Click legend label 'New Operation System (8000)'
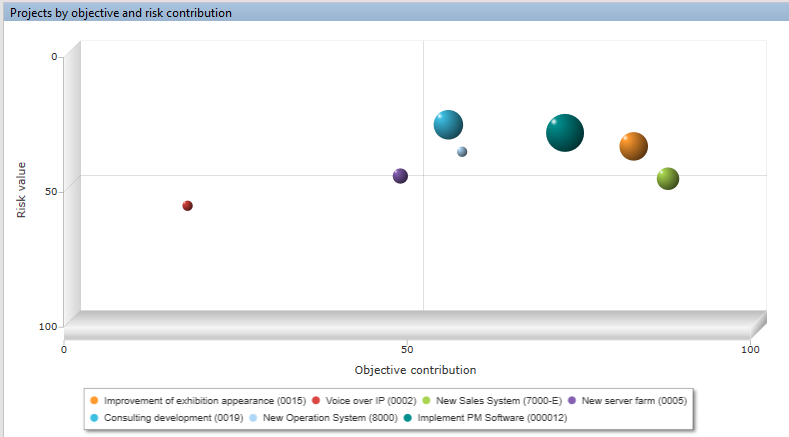Screen dimensions: 789x437 pos(330,418)
